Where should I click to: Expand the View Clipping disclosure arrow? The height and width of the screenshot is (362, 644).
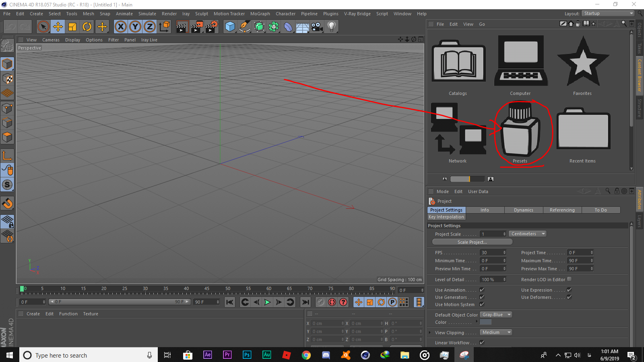click(430, 333)
